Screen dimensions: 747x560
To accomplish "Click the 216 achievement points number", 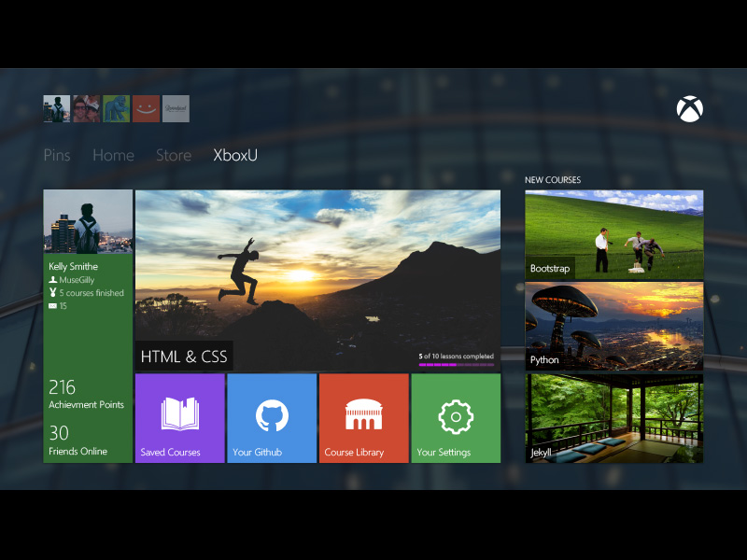I will [62, 387].
